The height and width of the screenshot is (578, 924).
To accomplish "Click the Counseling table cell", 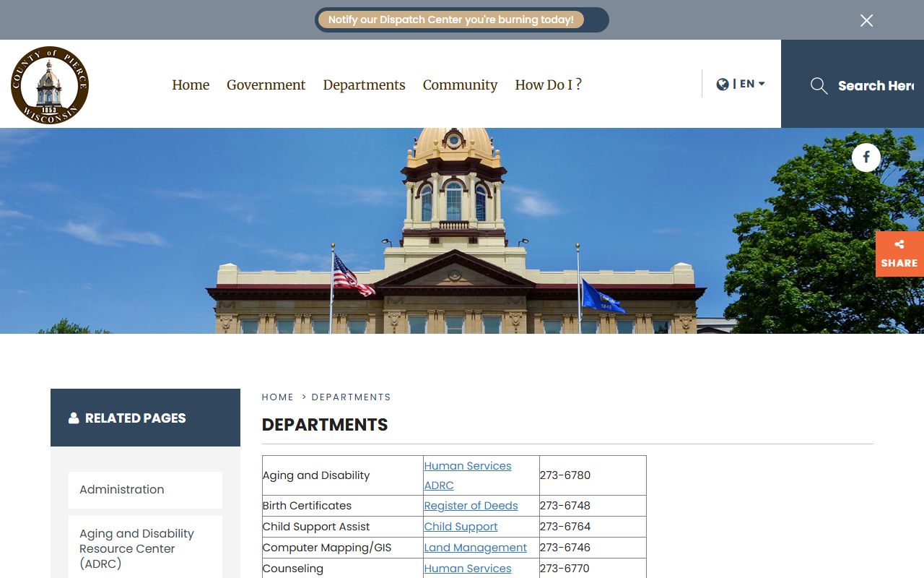I will pyautogui.click(x=343, y=569).
